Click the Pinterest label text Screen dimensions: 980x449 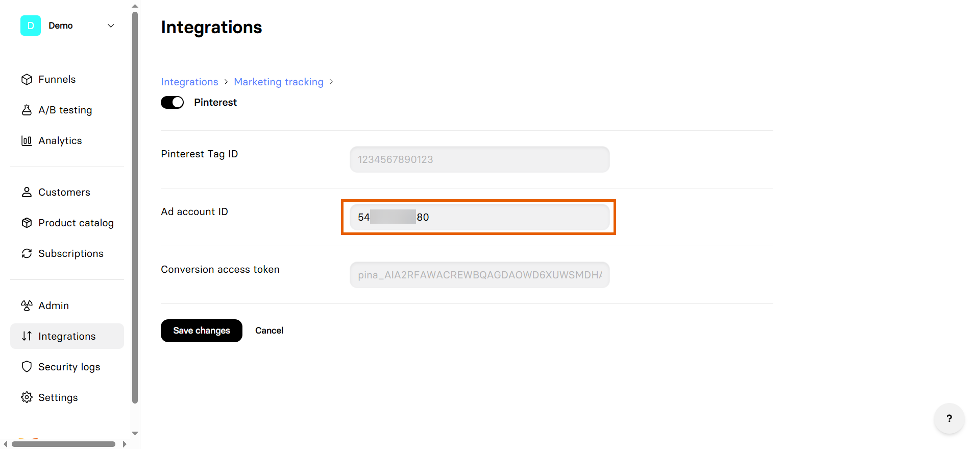[215, 102]
